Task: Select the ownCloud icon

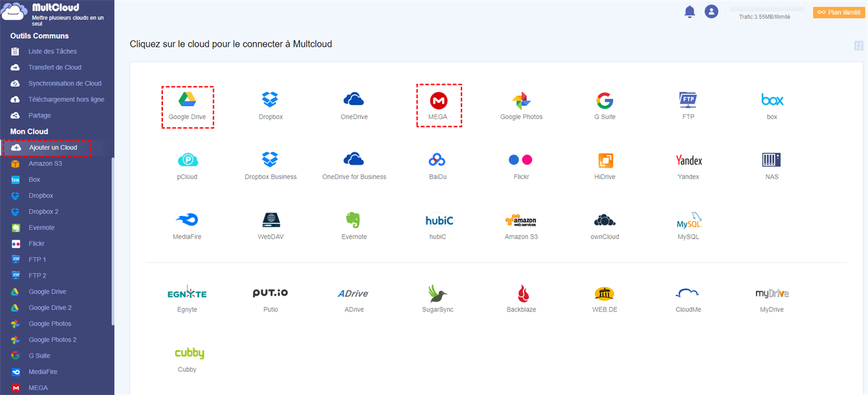Action: coord(605,220)
